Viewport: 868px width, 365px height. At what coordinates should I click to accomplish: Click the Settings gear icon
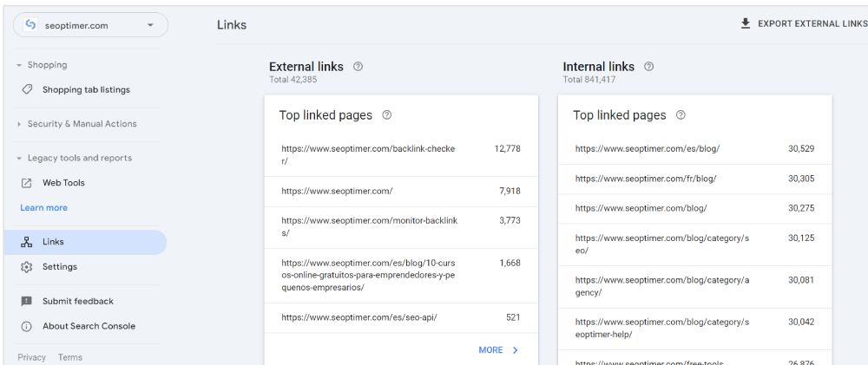click(27, 267)
